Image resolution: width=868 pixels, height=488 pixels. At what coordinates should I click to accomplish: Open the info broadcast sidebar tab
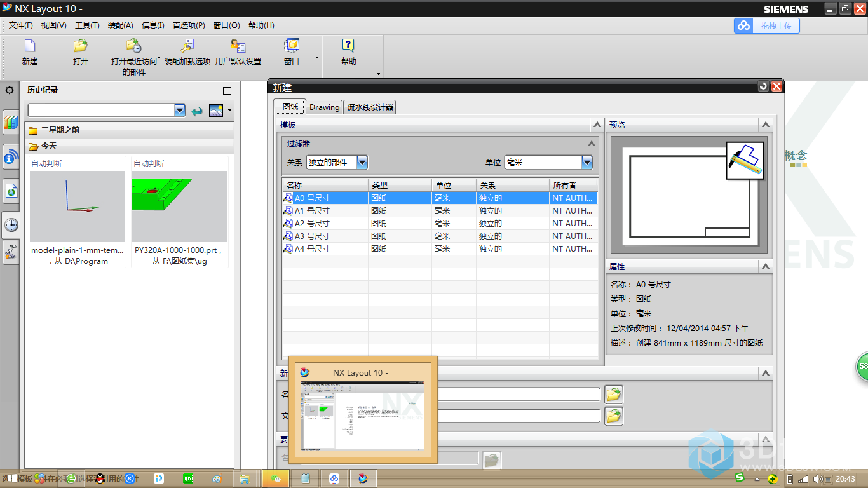tap(11, 157)
